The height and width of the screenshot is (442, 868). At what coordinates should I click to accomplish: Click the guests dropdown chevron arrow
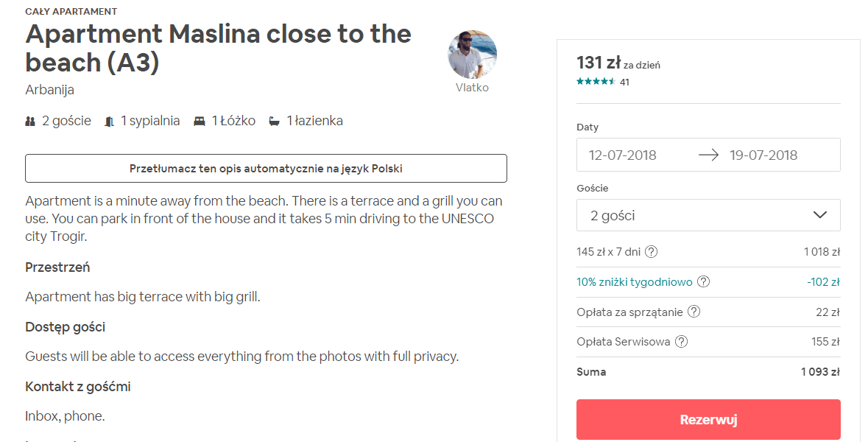pos(820,215)
